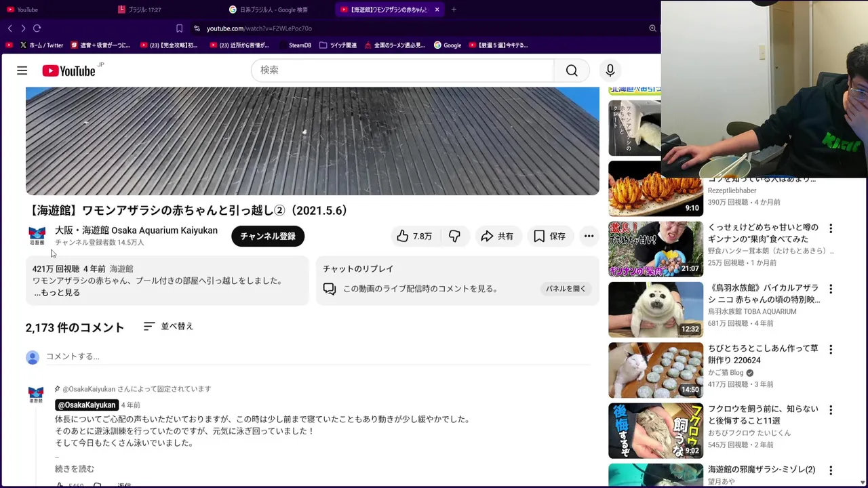The width and height of the screenshot is (868, 488).
Task: Expand description with ...もっと見る
Action: click(x=57, y=293)
